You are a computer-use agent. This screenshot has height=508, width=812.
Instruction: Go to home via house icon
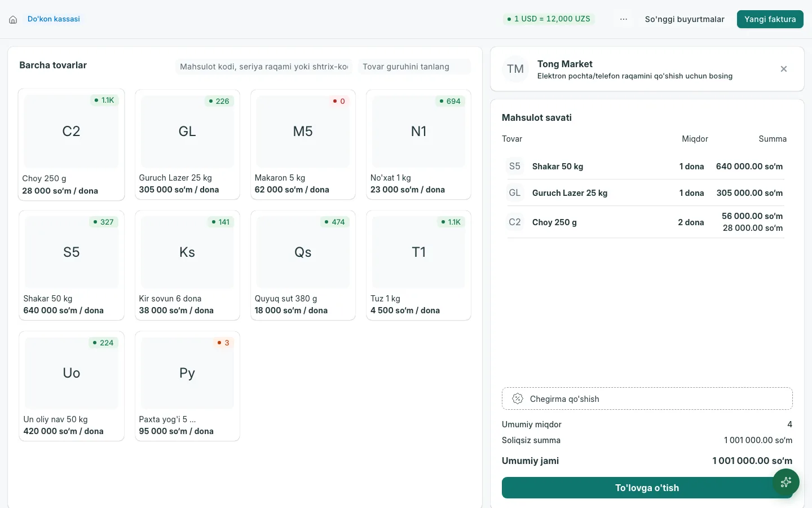coord(13,19)
